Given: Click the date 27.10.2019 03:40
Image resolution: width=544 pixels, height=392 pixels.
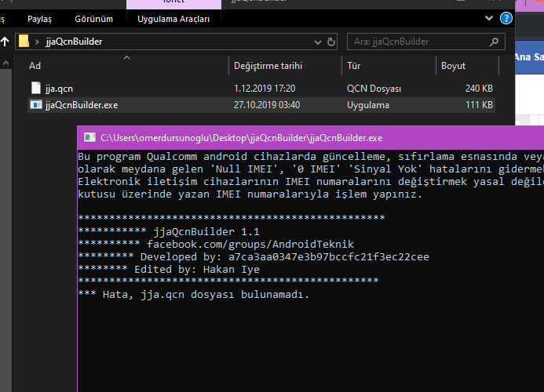Looking at the screenshot, I should tap(267, 105).
